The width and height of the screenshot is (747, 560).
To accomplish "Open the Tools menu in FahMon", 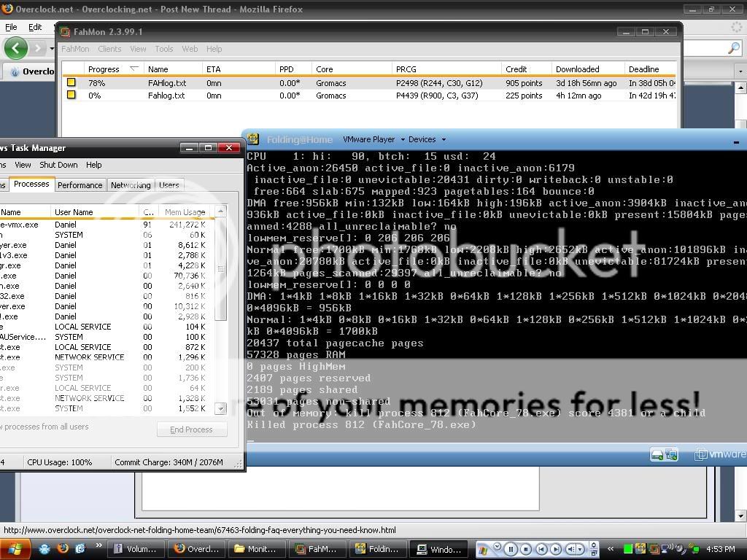I will pyautogui.click(x=163, y=49).
